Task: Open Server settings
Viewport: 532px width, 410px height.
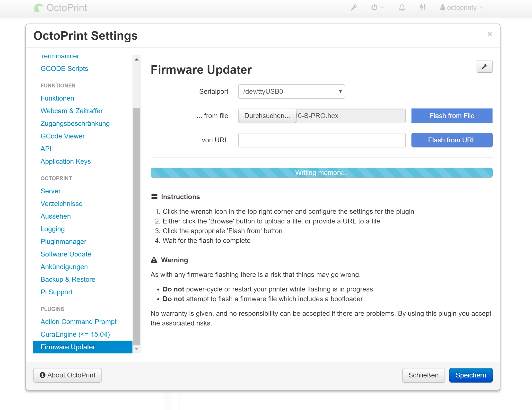Action: click(50, 191)
